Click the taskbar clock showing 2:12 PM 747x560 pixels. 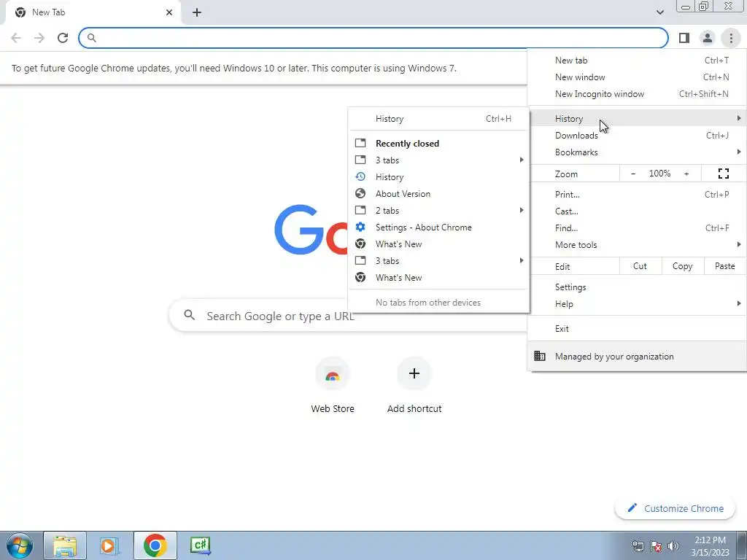coord(710,545)
